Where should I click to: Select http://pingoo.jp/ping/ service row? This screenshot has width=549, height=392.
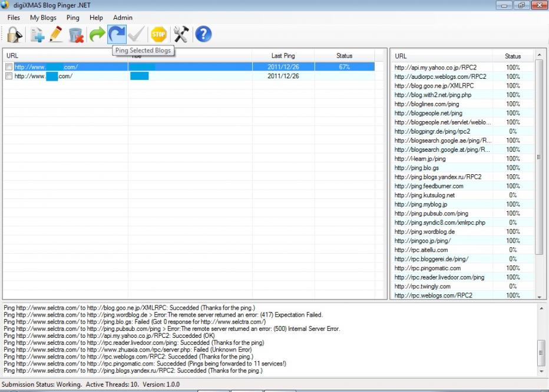tap(462, 240)
